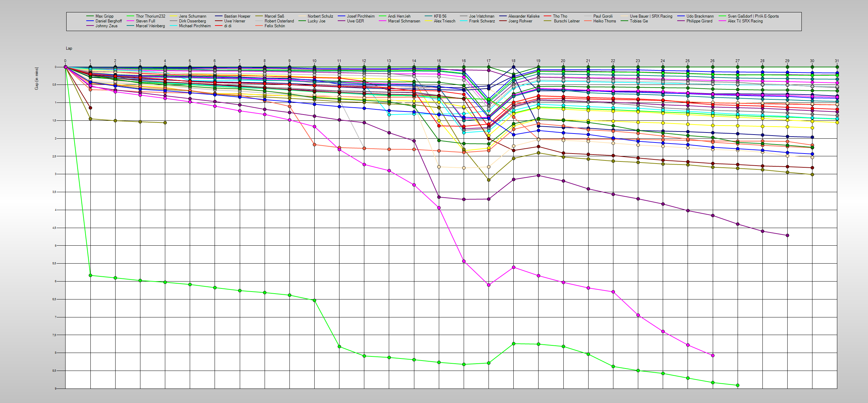Click the cyan line swatch beside Michael Pirchheim
This screenshot has width=868, height=403.
[x=174, y=26]
